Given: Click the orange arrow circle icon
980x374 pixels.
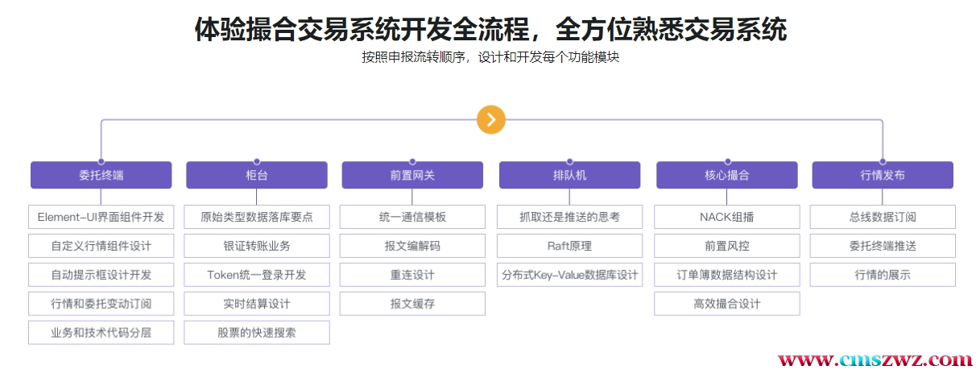Looking at the screenshot, I should click(490, 119).
